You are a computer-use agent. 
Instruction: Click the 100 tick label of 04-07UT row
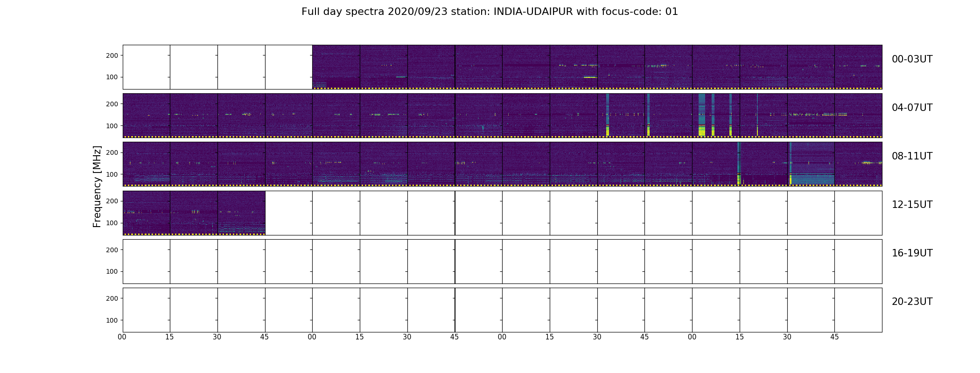pos(112,126)
